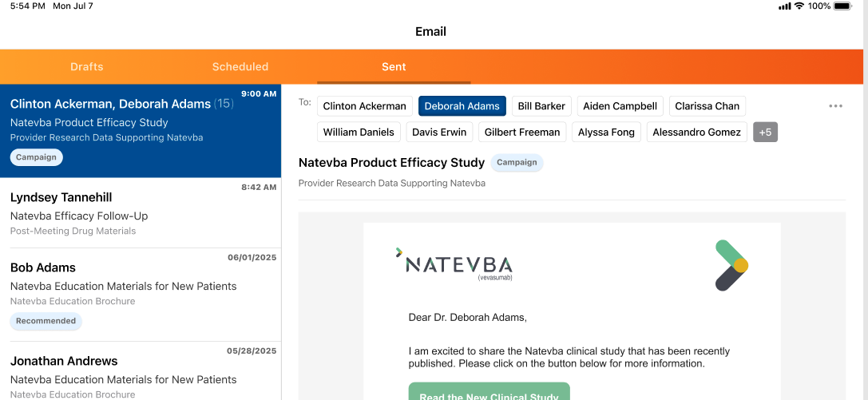Expand the +5 additional recipients badge
Viewport: 868px width, 400px height.
(765, 132)
